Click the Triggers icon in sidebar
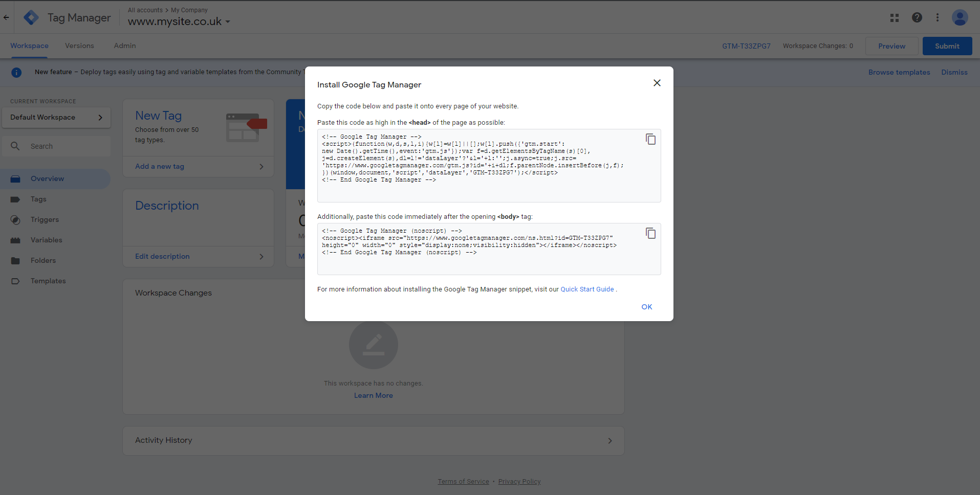Screen dimensions: 980x495 point(15,220)
